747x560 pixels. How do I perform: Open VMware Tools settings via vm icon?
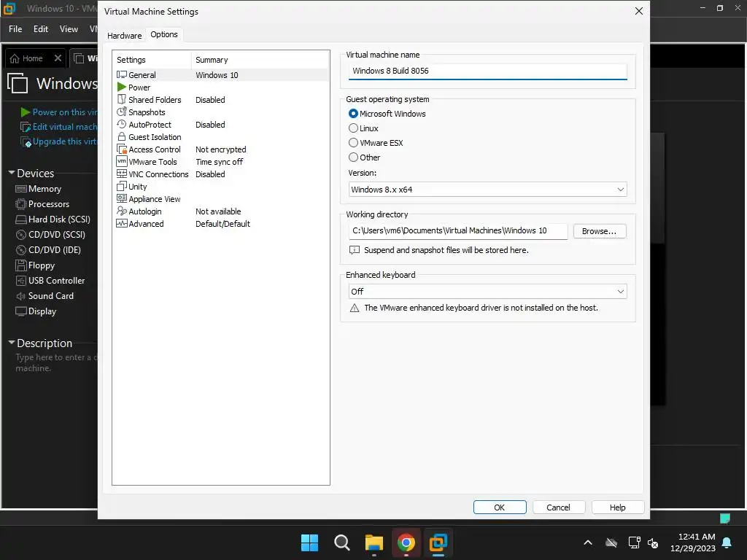122,161
